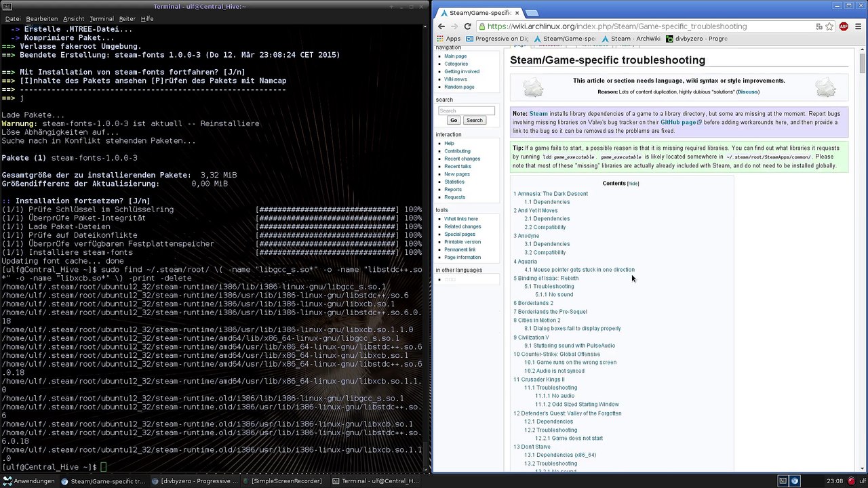Open Page information link

462,257
